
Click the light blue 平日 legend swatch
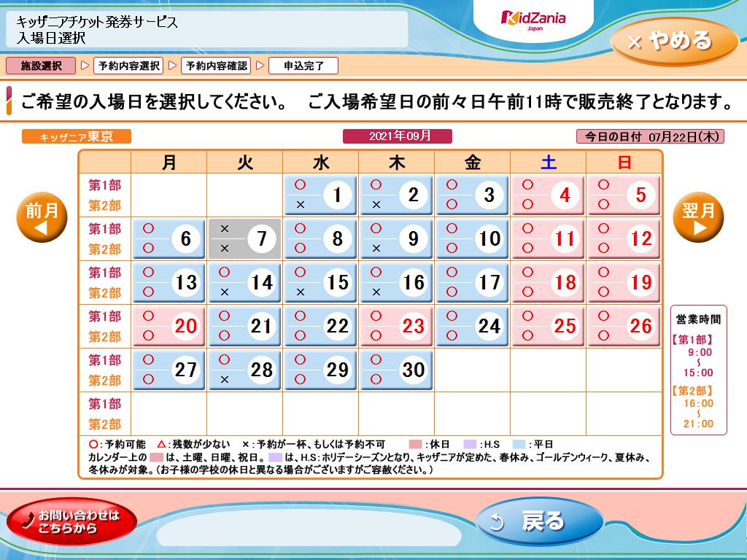[519, 444]
